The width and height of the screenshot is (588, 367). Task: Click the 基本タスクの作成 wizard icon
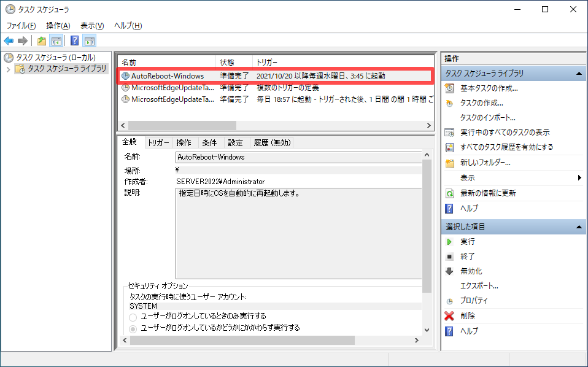[449, 88]
